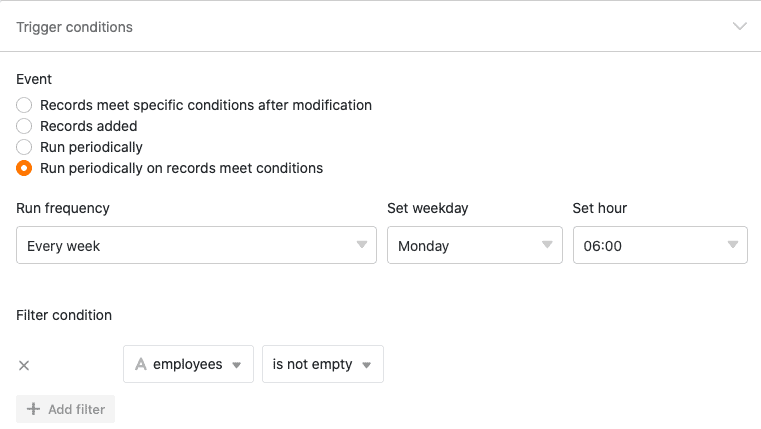761x429 pixels.
Task: Click the text type A icon
Action: [x=141, y=364]
